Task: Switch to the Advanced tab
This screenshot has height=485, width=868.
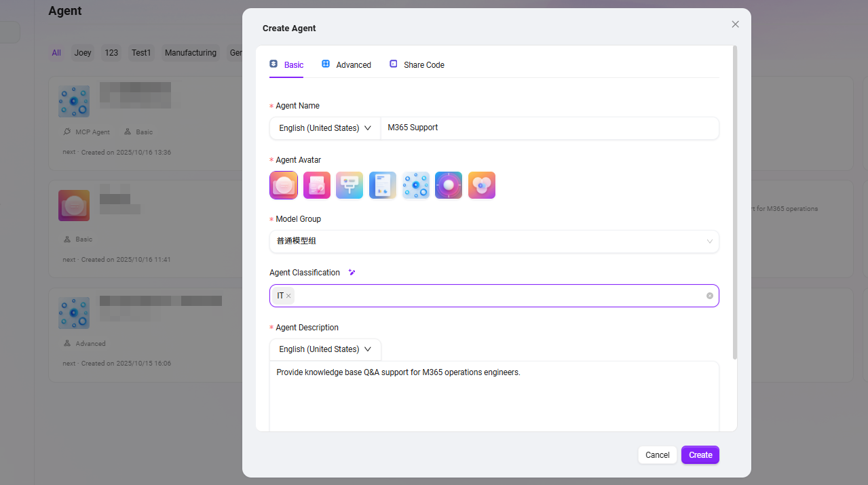Action: (347, 65)
